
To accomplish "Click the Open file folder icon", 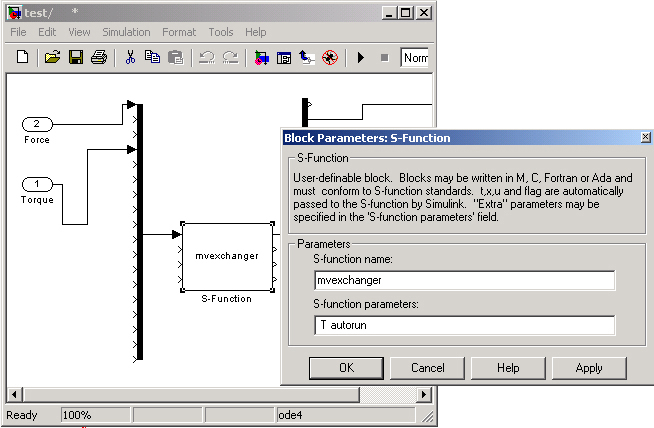I will coord(52,58).
